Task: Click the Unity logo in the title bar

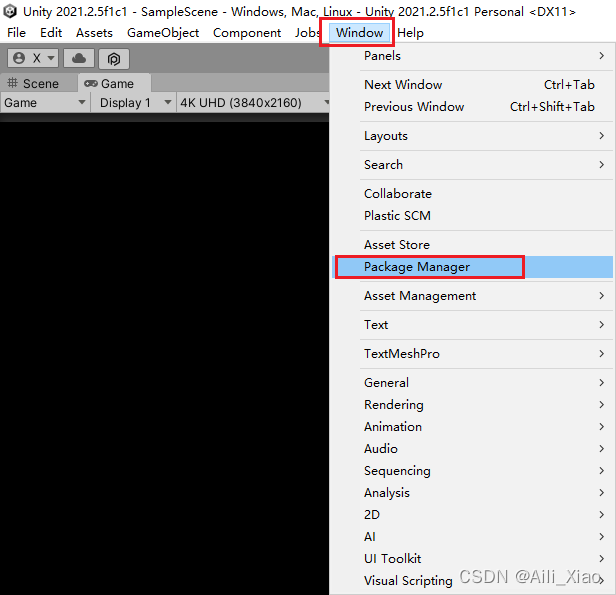Action: [x=9, y=11]
